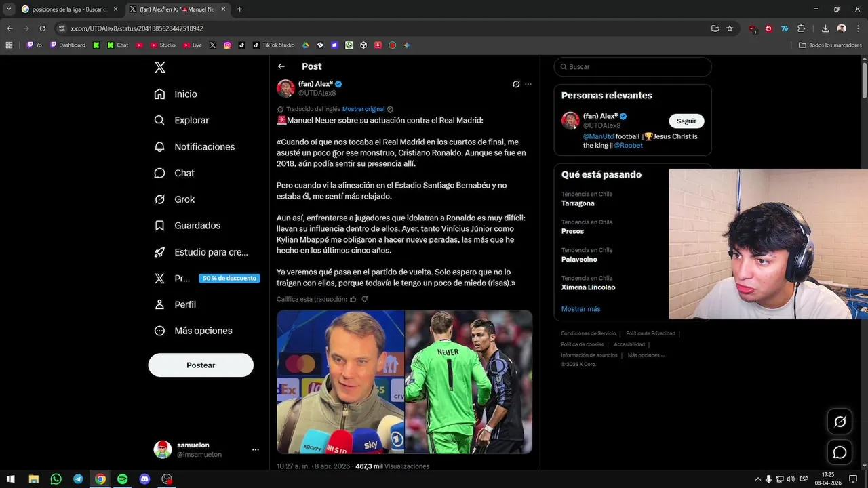Image resolution: width=868 pixels, height=488 pixels.
Task: Click the install app icon in address bar
Action: point(715,28)
